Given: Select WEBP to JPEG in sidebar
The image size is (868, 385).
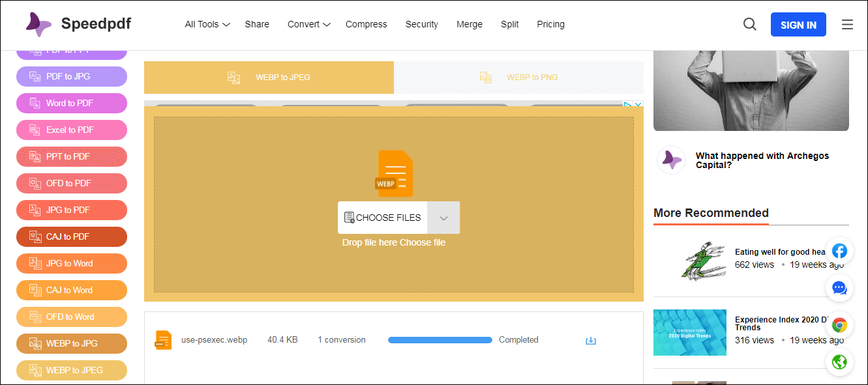Looking at the screenshot, I should (72, 370).
